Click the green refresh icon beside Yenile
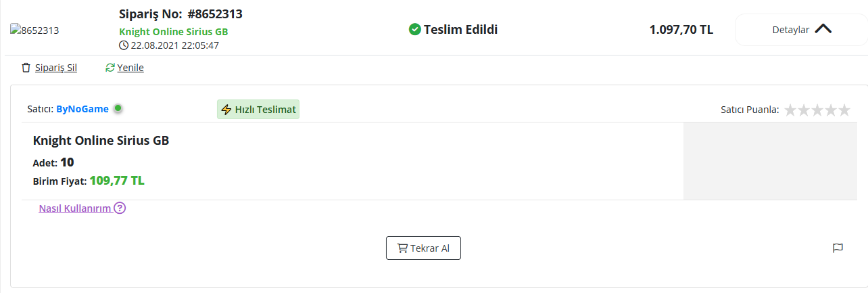 click(x=110, y=68)
